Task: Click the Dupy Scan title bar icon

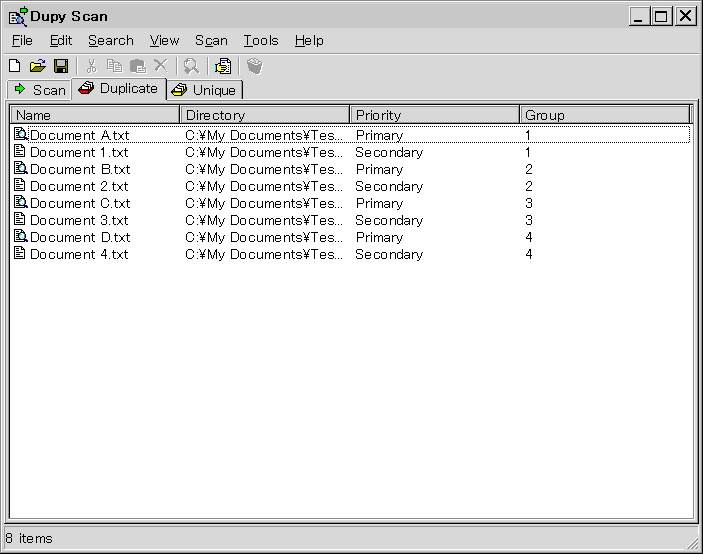Action: coord(18,17)
